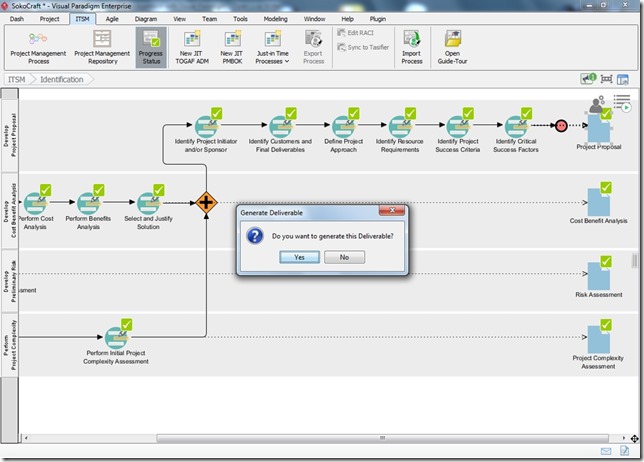The image size is (644, 462).
Task: Open Guide-Tour
Action: pyautogui.click(x=452, y=48)
